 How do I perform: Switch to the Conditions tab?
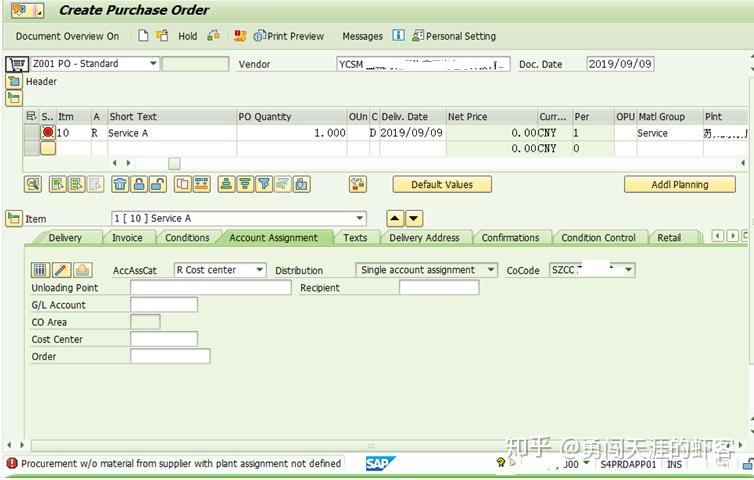(187, 238)
